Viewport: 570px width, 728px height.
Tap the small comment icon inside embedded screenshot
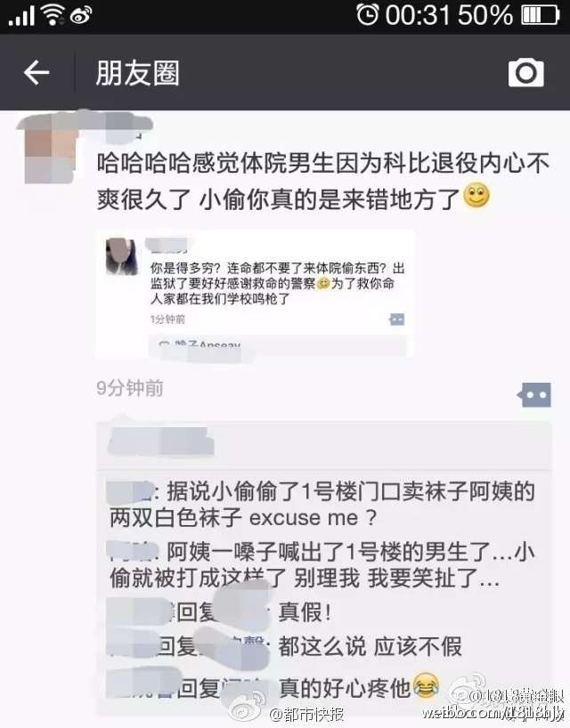396,320
